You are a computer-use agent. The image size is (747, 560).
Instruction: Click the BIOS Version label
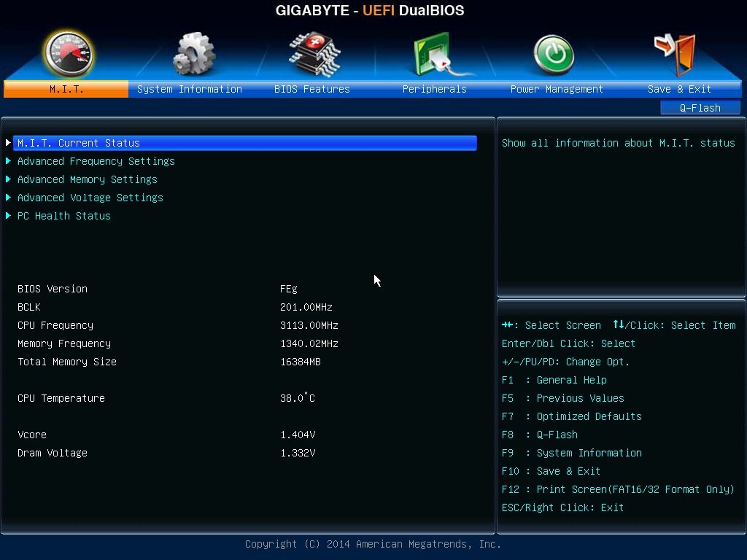point(53,289)
